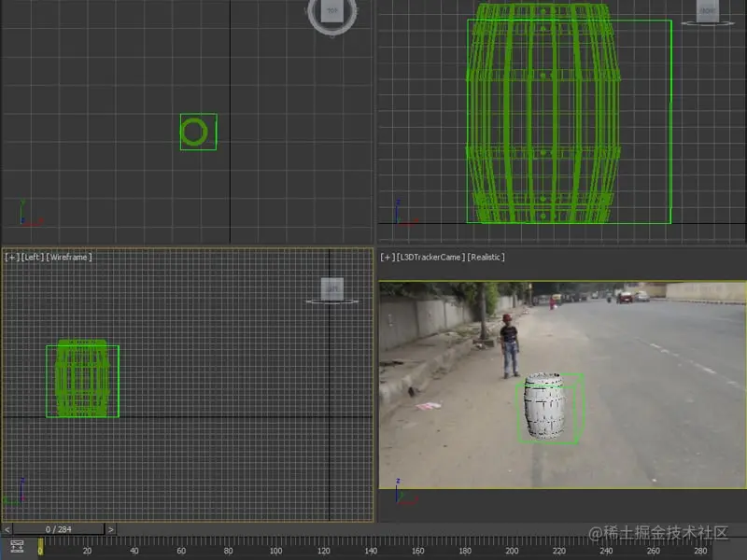Open the [Realistic] shading menu
Image resolution: width=747 pixels, height=560 pixels.
tap(486, 258)
